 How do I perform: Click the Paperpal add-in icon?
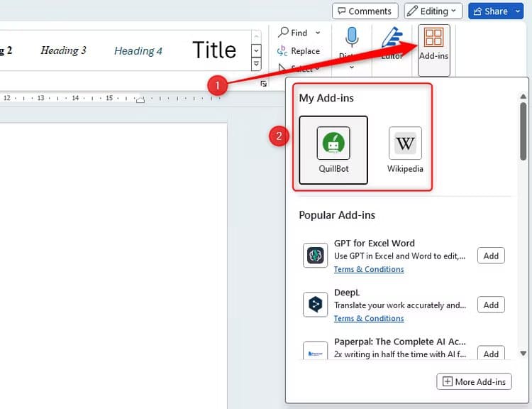315,351
